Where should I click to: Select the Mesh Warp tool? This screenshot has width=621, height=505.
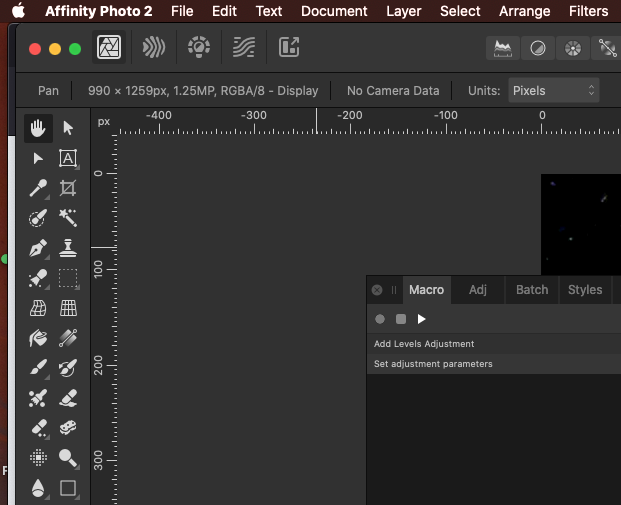tap(38, 308)
